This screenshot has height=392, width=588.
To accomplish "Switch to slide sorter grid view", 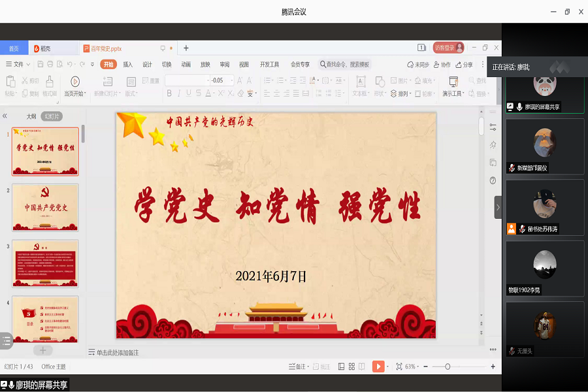I will click(351, 367).
